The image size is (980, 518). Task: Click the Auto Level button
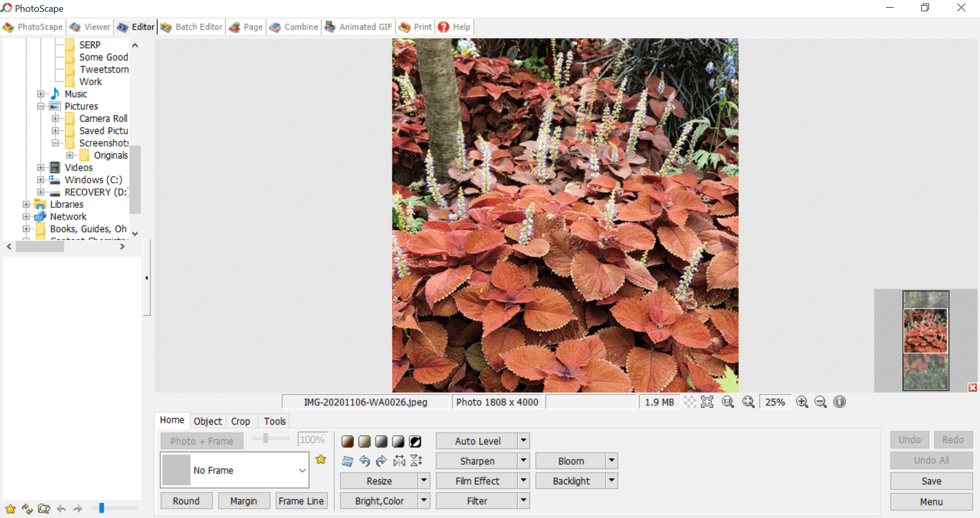477,441
